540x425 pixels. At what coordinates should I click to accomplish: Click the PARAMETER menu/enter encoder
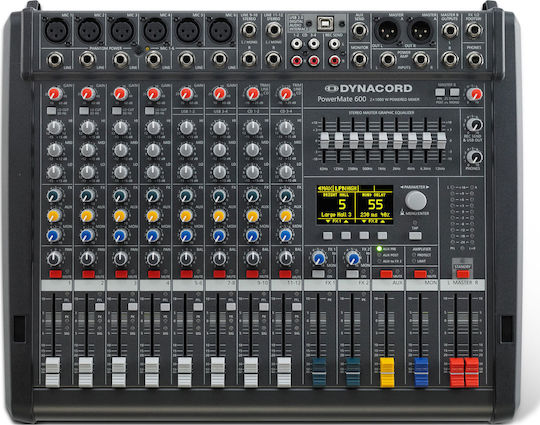(416, 200)
